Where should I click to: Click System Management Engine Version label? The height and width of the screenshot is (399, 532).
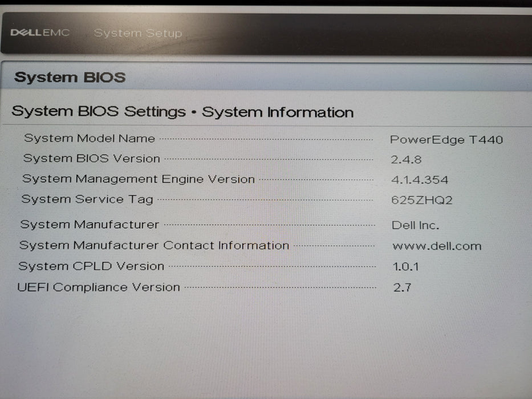pyautogui.click(x=139, y=179)
